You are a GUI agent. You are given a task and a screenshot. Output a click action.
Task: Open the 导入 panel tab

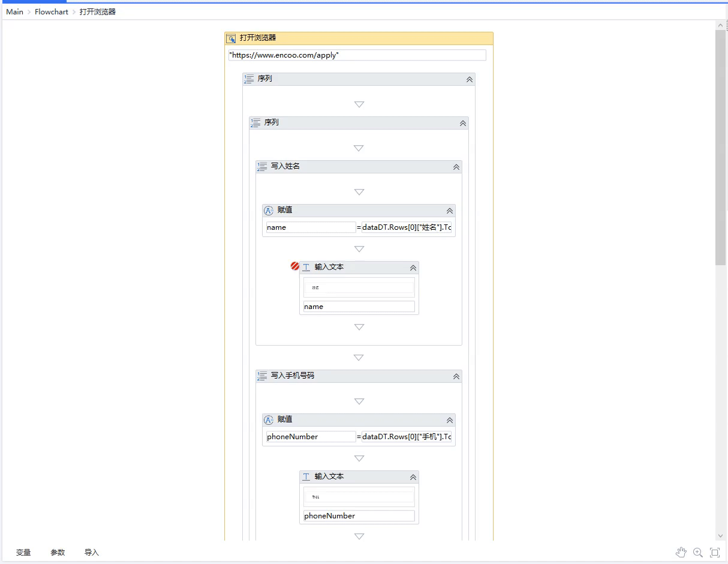(91, 552)
